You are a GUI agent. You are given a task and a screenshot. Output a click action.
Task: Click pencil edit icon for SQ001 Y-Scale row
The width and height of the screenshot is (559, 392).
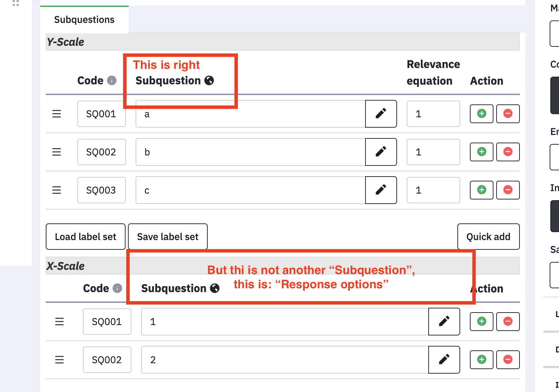381,114
